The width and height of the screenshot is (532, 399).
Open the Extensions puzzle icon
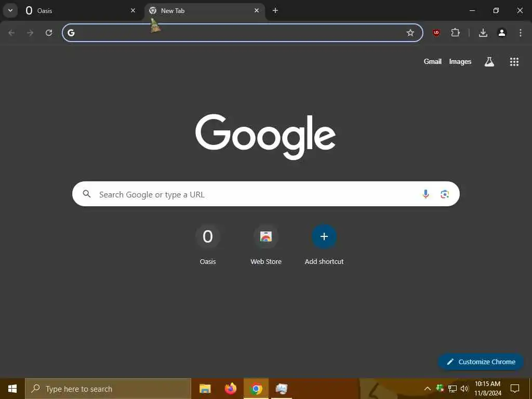455,33
